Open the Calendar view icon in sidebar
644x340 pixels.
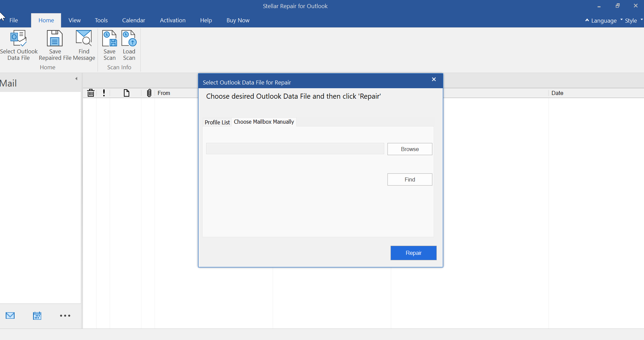point(37,316)
